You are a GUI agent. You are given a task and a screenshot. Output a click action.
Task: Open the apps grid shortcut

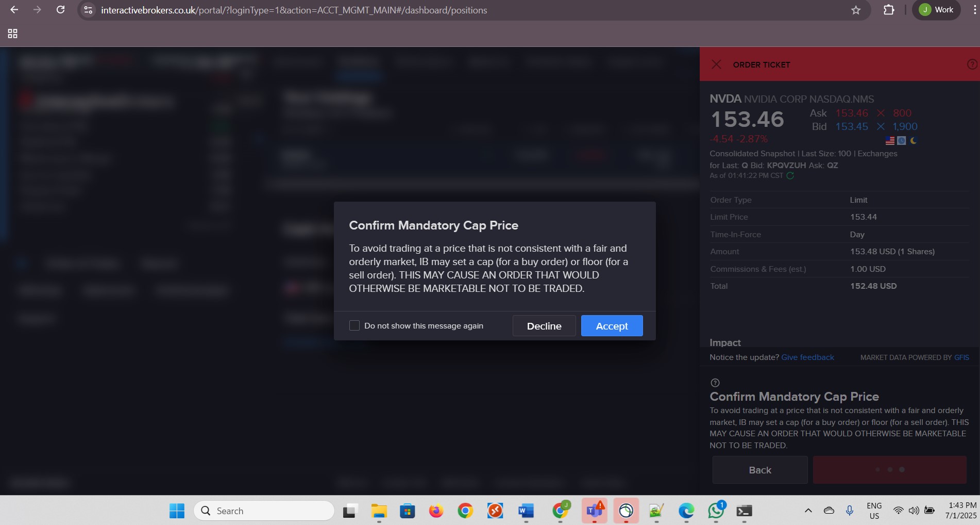click(x=13, y=34)
